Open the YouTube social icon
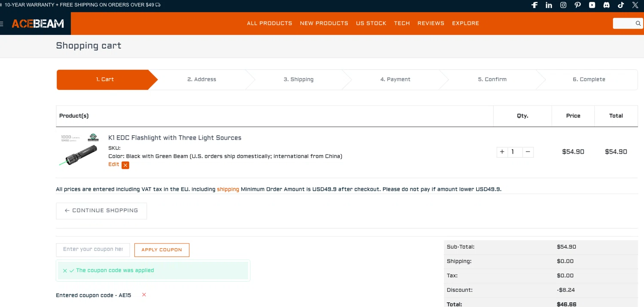The height and width of the screenshot is (307, 644). point(592,5)
